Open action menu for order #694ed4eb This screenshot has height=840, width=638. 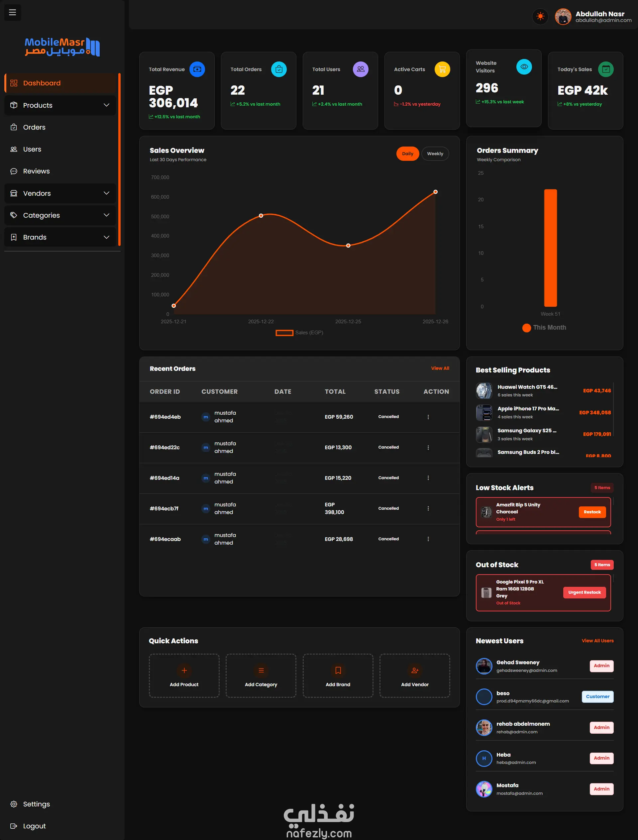(x=428, y=417)
